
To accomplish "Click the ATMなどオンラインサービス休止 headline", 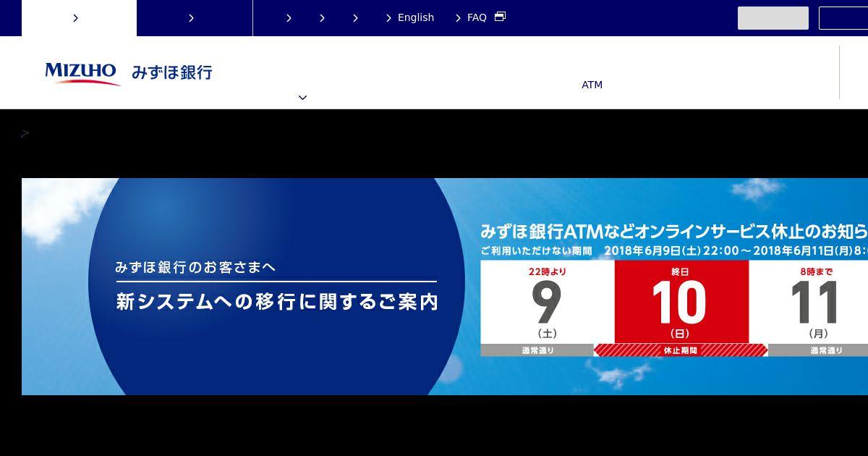I will pyautogui.click(x=674, y=232).
